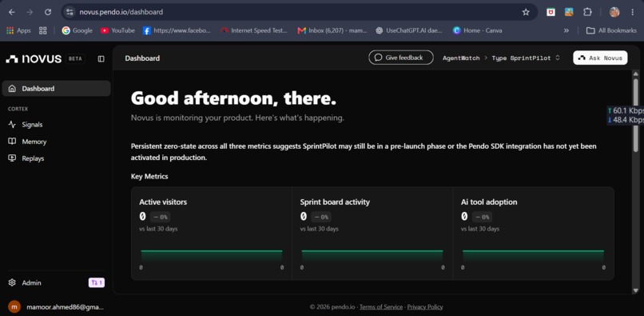Screen dimensions: 644x316
Task: Open the Type SprintPilot selector dropdown
Action: (x=526, y=58)
